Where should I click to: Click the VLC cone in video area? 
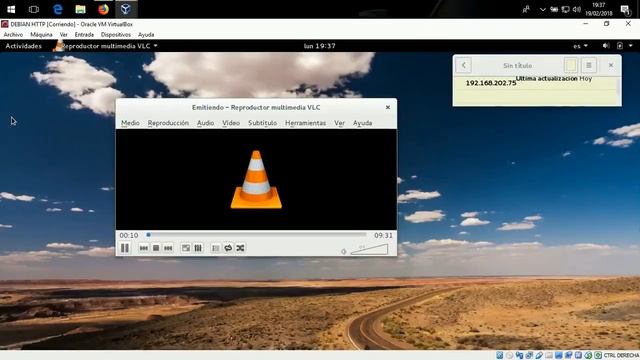coord(256,180)
